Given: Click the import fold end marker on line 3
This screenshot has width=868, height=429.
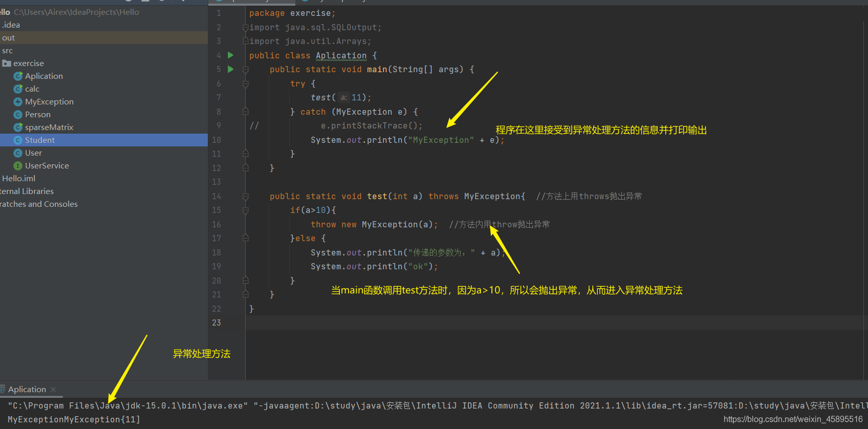Looking at the screenshot, I should [246, 40].
